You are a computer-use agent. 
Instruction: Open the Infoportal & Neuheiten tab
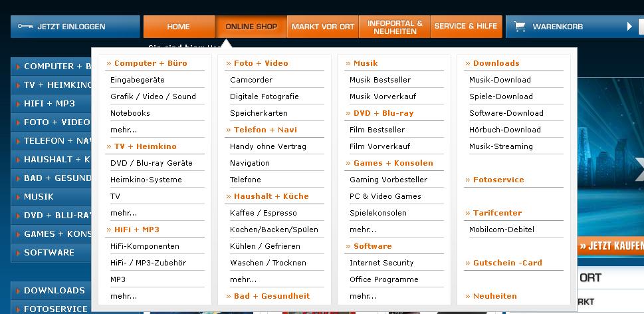coord(394,27)
